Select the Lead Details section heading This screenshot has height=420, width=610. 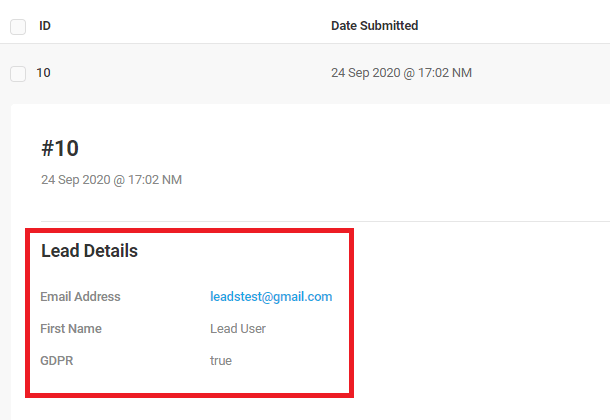coord(89,251)
